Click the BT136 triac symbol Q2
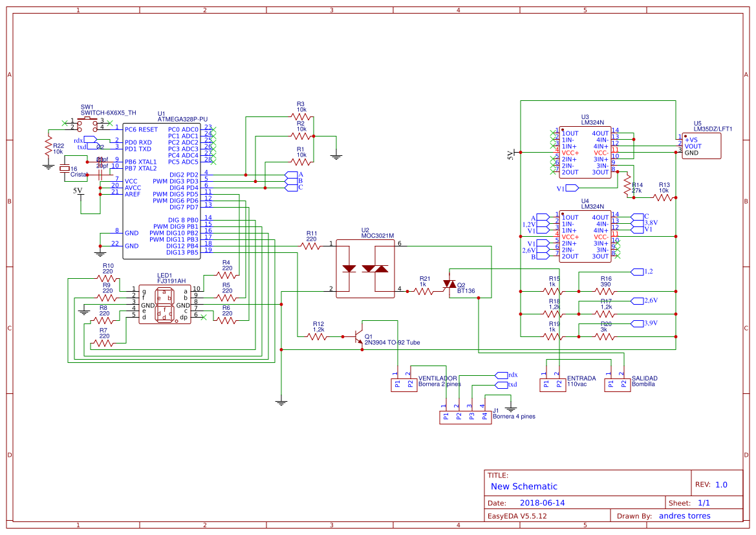756x535 pixels. click(449, 285)
